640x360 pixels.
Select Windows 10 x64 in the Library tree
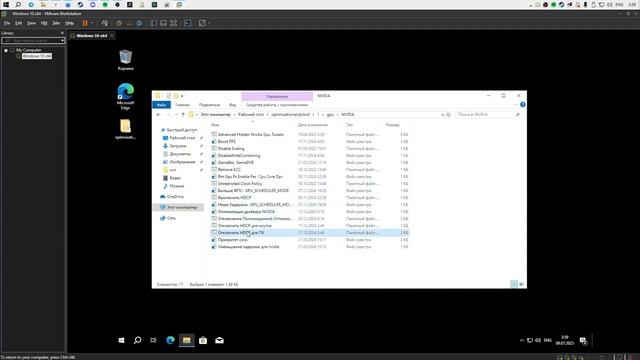point(37,56)
